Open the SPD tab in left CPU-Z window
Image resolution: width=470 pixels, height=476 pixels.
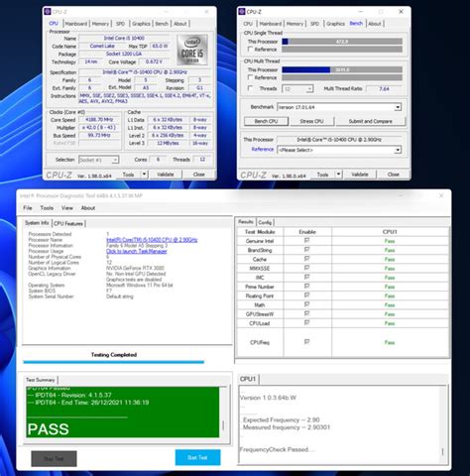[120, 24]
